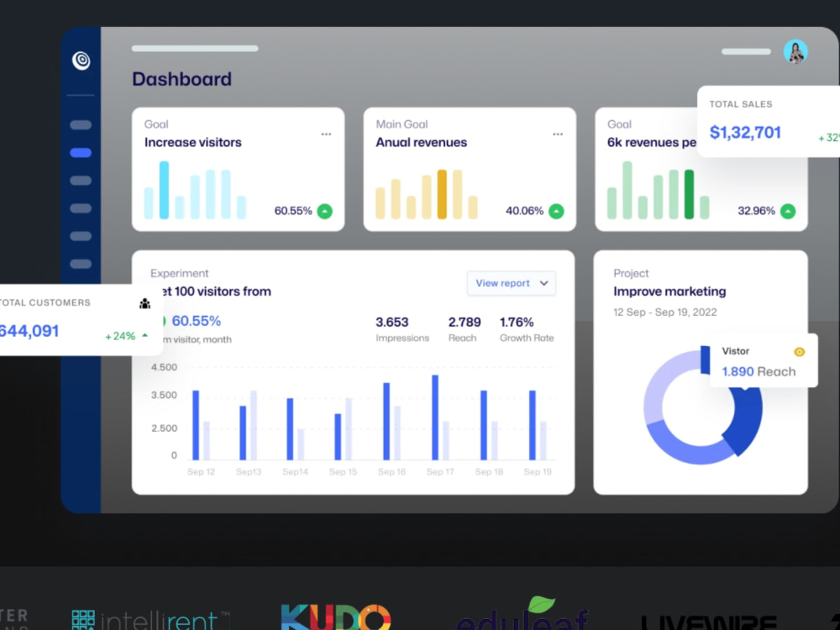This screenshot has width=840, height=630.
Task: Click the eduleaf logo
Action: point(522,613)
